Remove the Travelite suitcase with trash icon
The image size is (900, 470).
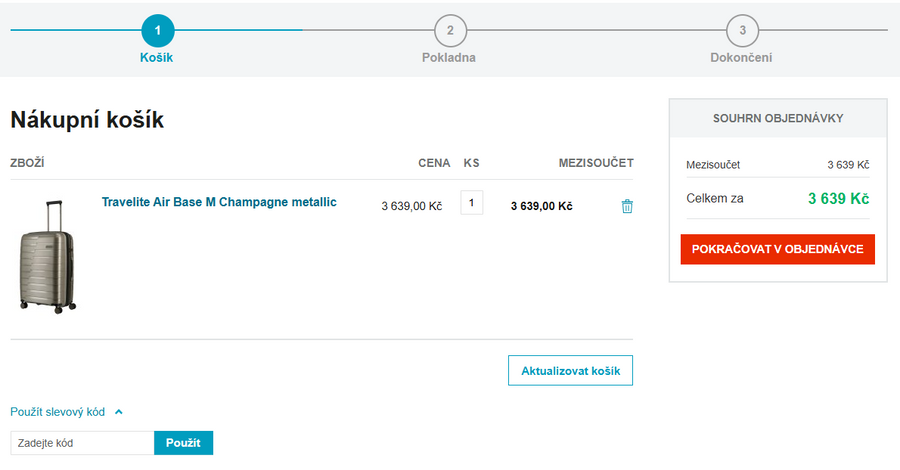pyautogui.click(x=627, y=206)
